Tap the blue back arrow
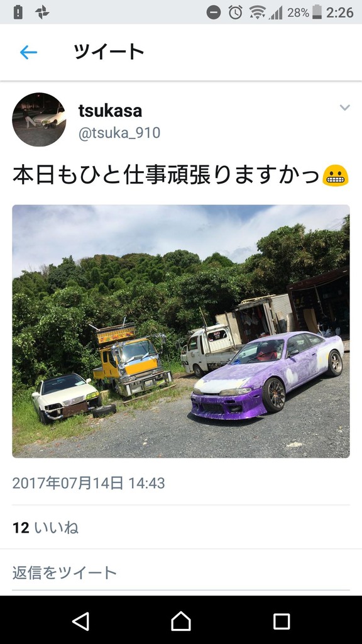 [x=28, y=52]
